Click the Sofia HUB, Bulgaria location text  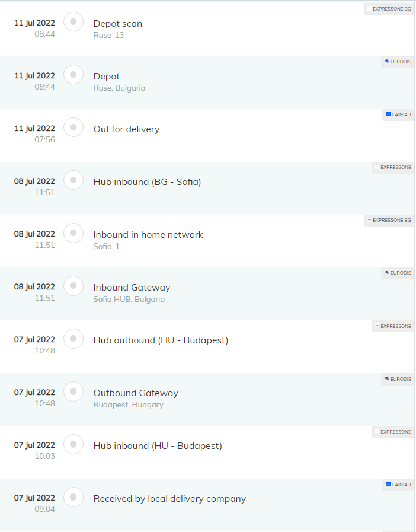[129, 300]
